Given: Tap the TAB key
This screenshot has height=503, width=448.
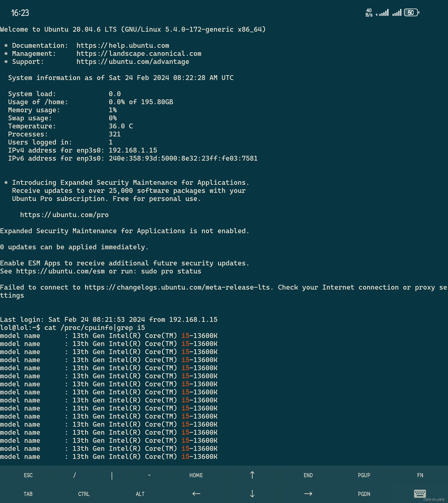Looking at the screenshot, I should 28,494.
